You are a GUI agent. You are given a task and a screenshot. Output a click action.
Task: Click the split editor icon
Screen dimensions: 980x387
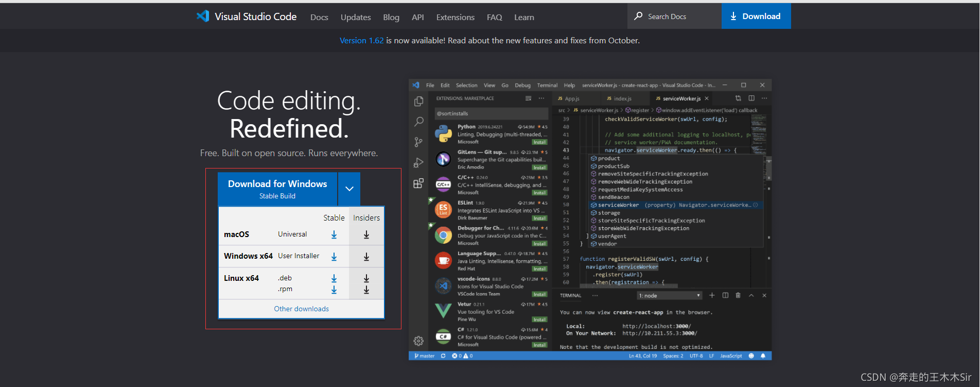[x=751, y=98]
